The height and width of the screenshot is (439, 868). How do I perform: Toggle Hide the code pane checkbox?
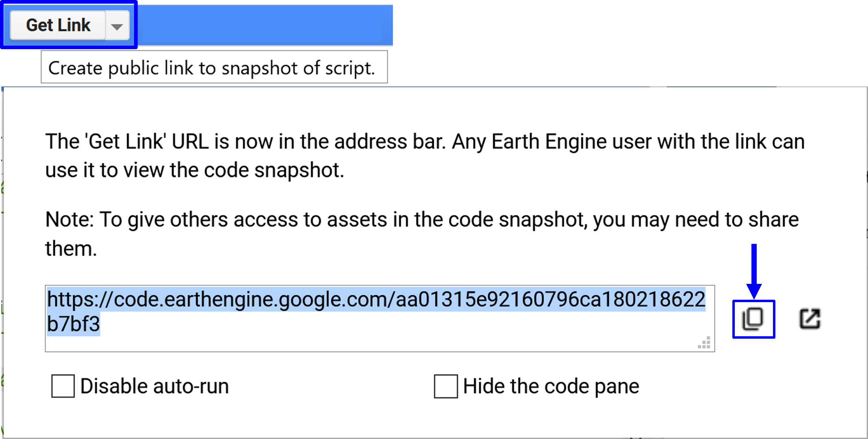(x=448, y=385)
